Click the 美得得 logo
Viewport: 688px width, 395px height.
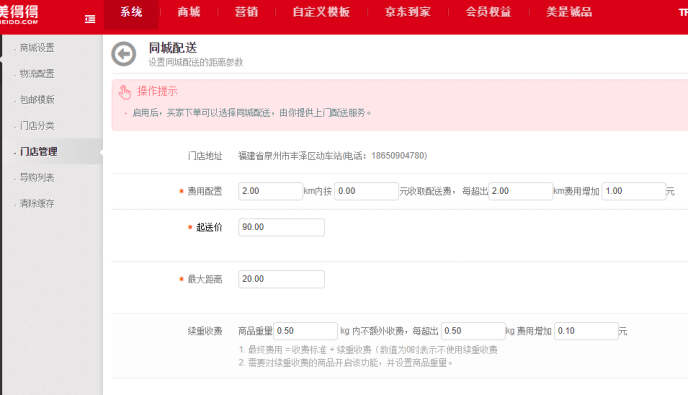click(19, 14)
